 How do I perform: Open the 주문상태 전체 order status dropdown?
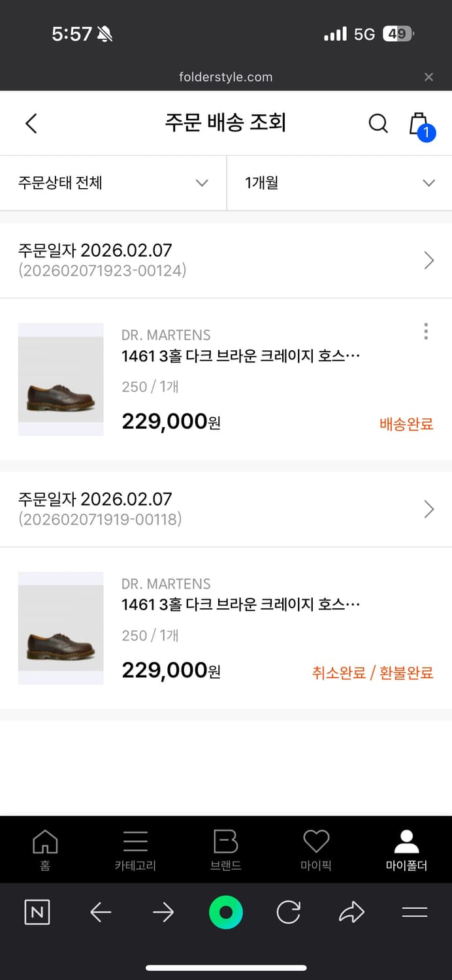[x=112, y=183]
